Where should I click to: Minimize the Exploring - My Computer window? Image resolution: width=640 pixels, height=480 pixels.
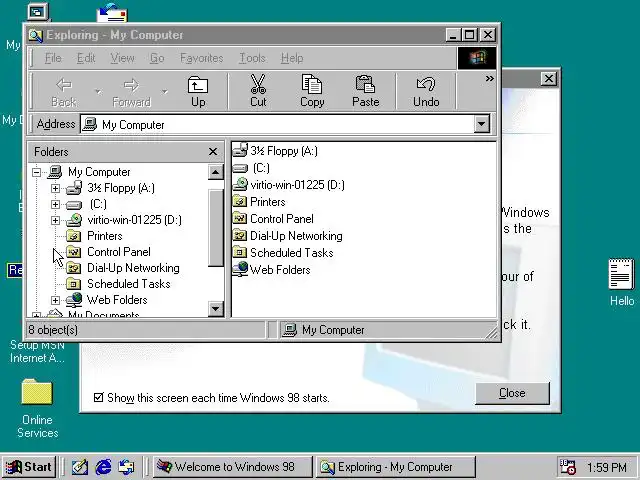point(453,35)
